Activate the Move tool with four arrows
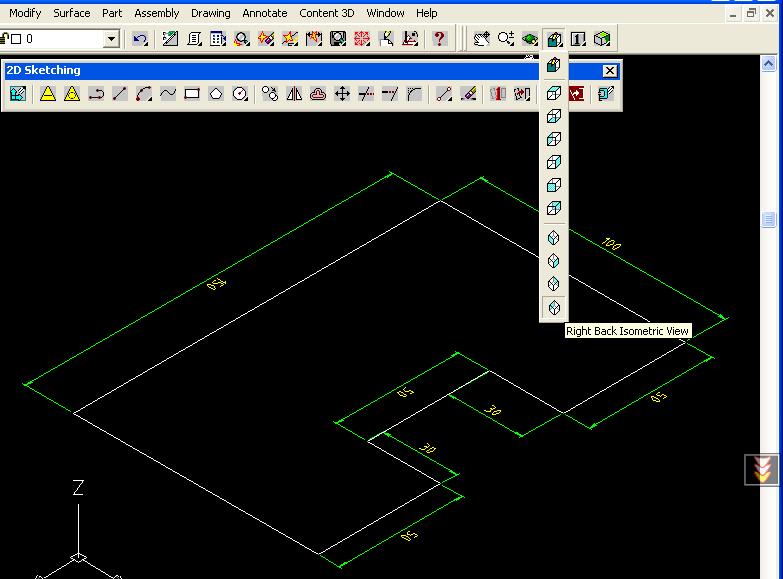This screenshot has width=783, height=579. (342, 94)
